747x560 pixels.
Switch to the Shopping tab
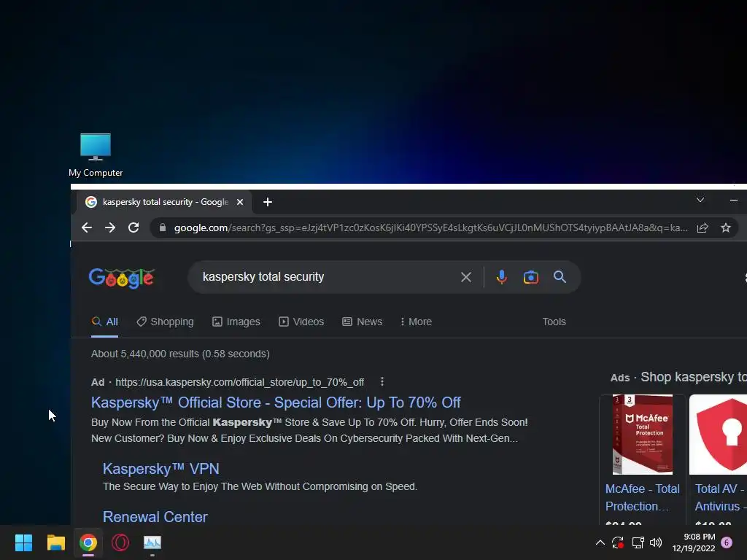[x=166, y=322]
